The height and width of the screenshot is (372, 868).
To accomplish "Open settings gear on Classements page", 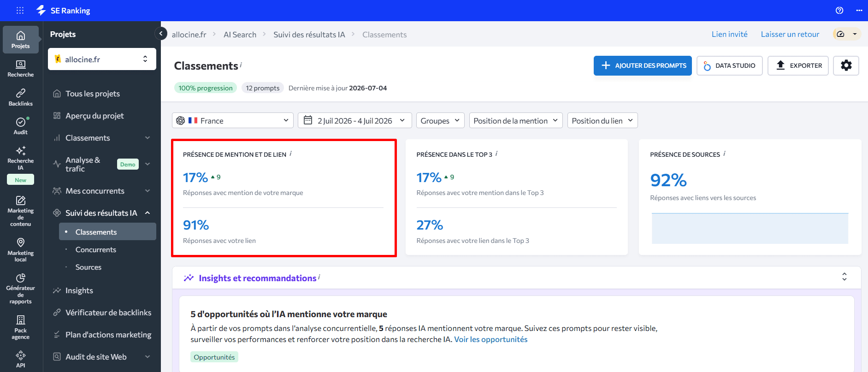I will click(x=846, y=65).
